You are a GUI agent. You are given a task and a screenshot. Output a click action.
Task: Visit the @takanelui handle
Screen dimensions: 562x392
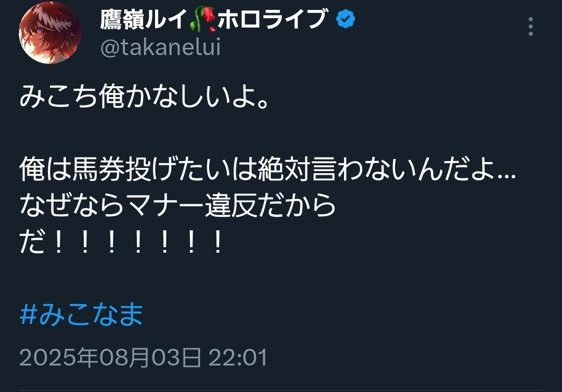pyautogui.click(x=160, y=47)
